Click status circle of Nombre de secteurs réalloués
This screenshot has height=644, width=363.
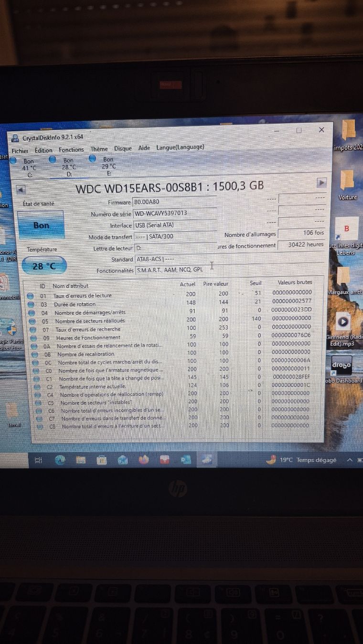click(32, 321)
